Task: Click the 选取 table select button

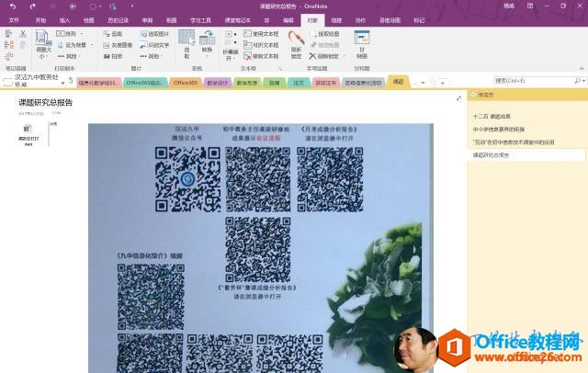Action: click(187, 41)
